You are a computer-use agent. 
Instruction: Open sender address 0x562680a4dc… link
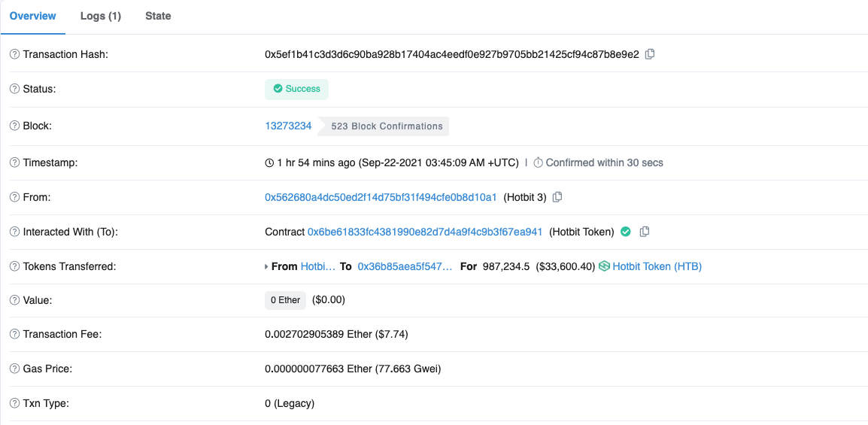[x=381, y=197]
